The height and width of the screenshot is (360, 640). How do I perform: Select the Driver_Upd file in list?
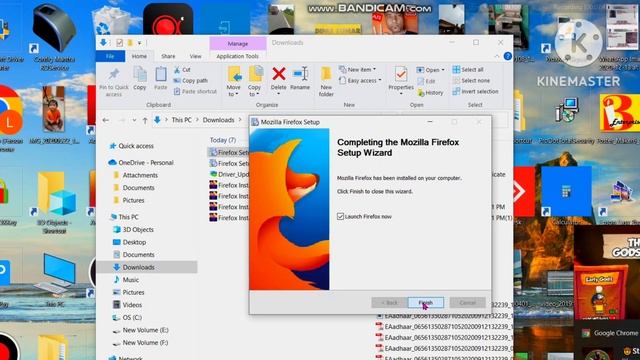pyautogui.click(x=229, y=174)
